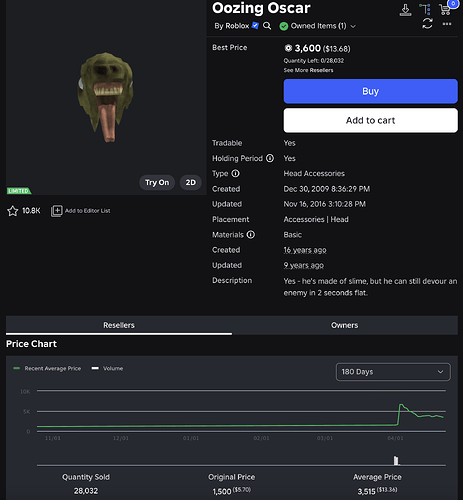Click the favorite star icon

point(13,211)
